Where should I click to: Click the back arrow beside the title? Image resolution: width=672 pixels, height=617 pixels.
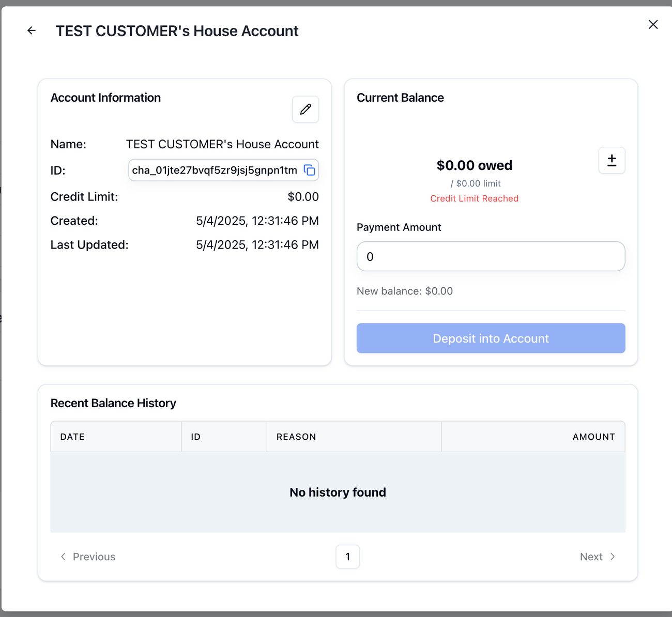32,31
